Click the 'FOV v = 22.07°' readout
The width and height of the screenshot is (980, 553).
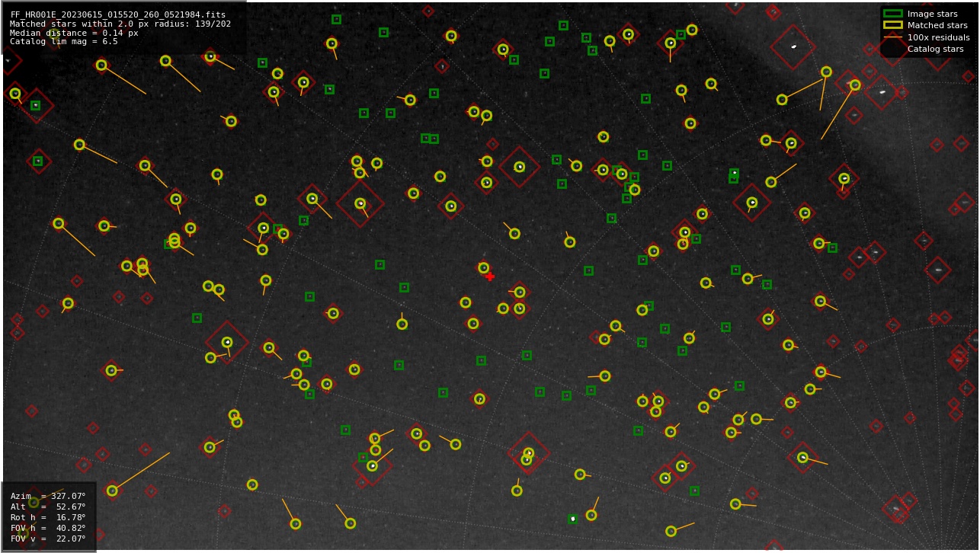48,539
